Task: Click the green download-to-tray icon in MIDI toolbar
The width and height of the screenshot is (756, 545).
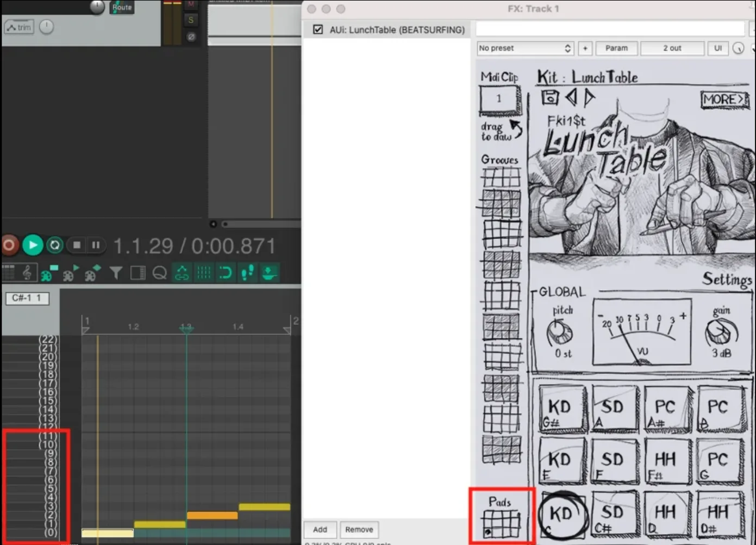Action: (x=269, y=272)
